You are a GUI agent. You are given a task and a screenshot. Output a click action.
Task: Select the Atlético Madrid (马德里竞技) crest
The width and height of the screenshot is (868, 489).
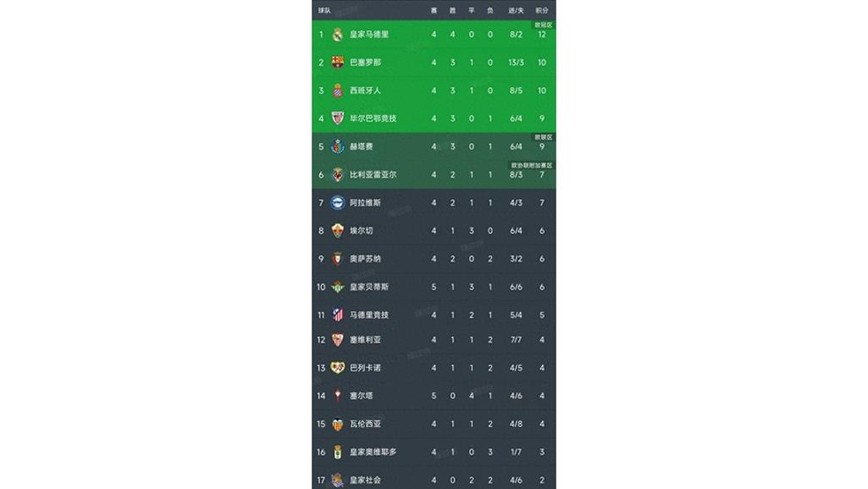click(337, 314)
